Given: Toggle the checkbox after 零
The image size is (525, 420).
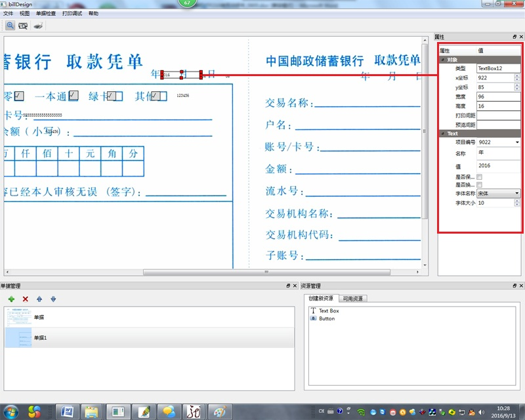Looking at the screenshot, I should [19, 96].
